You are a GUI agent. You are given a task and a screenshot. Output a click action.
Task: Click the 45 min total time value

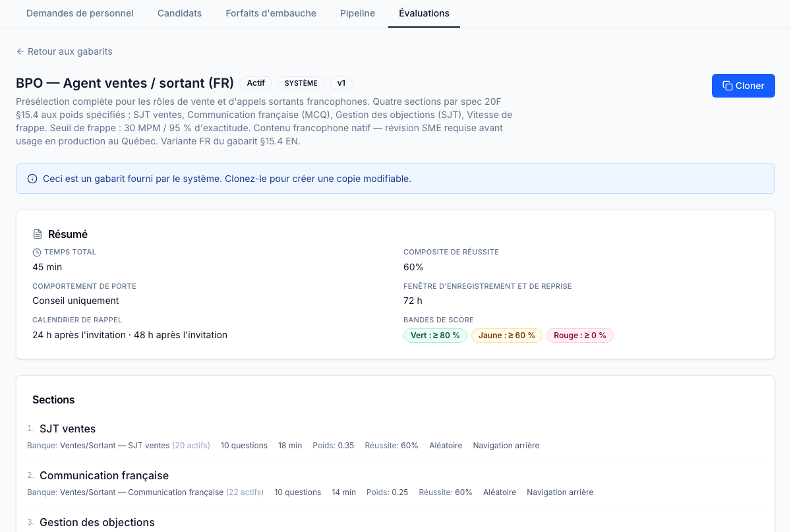[x=47, y=267]
